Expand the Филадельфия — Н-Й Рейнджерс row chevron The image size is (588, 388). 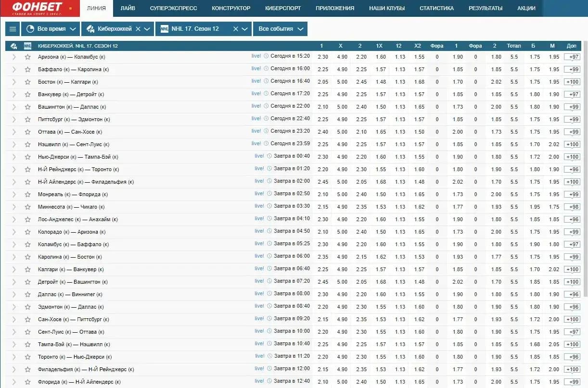[x=14, y=369]
